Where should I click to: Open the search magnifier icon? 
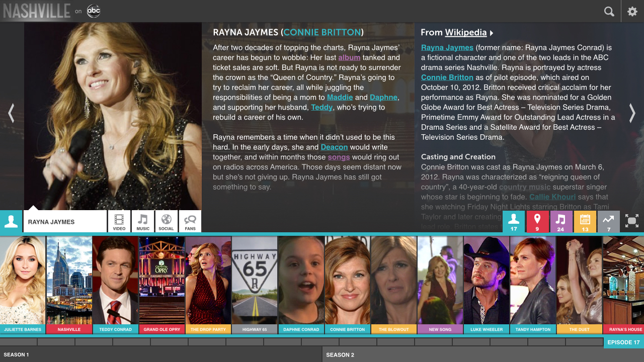(609, 12)
